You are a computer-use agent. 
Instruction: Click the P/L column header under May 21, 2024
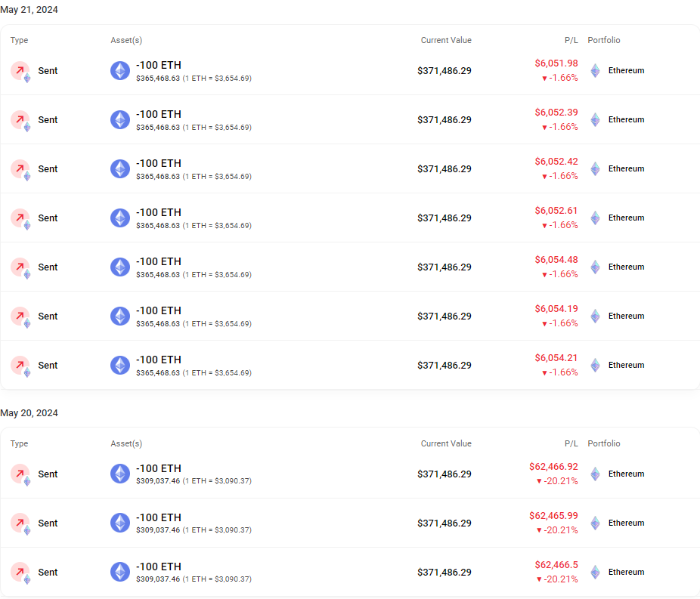pos(570,40)
